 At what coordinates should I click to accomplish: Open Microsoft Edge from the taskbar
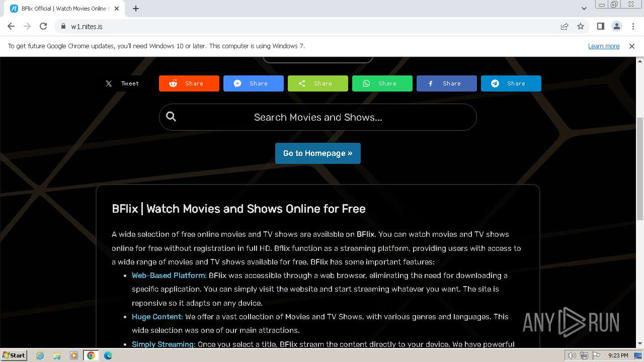108,355
